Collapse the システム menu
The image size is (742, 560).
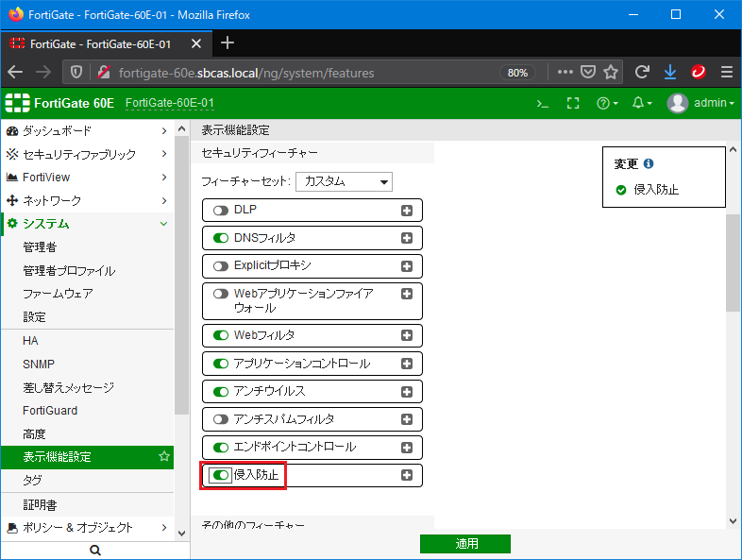pyautogui.click(x=87, y=224)
